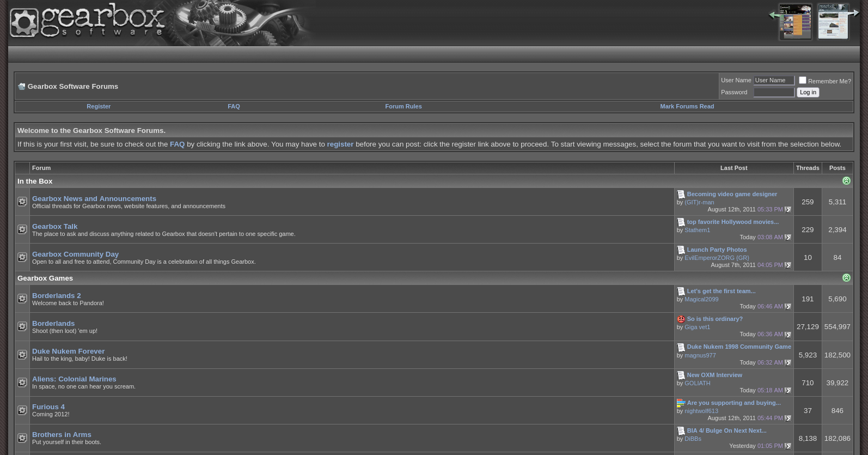Click post icon beside Becoming video game designer

[x=681, y=195]
